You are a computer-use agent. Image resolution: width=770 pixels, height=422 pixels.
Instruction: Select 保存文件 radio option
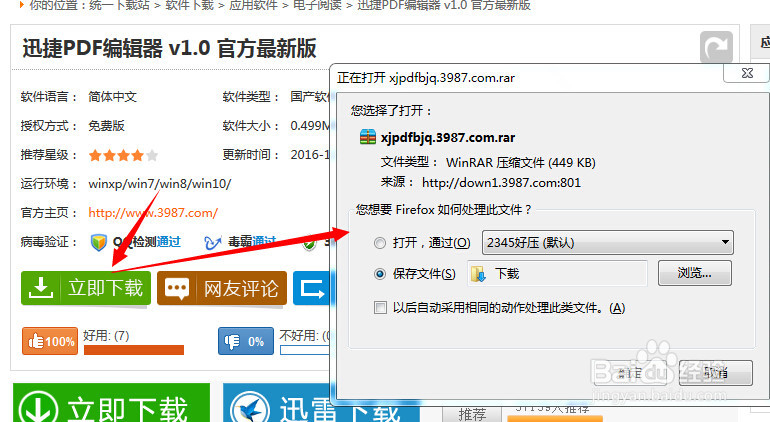coord(380,274)
